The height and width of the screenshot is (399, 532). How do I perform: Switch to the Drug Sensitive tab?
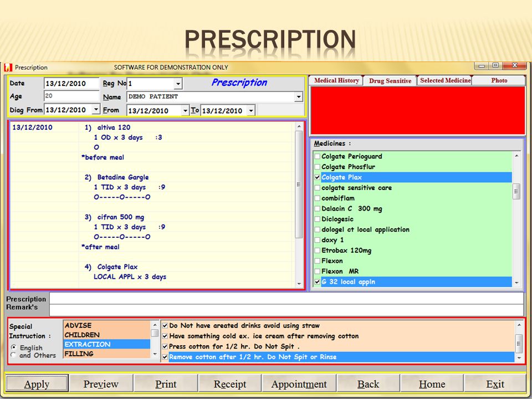tap(390, 81)
